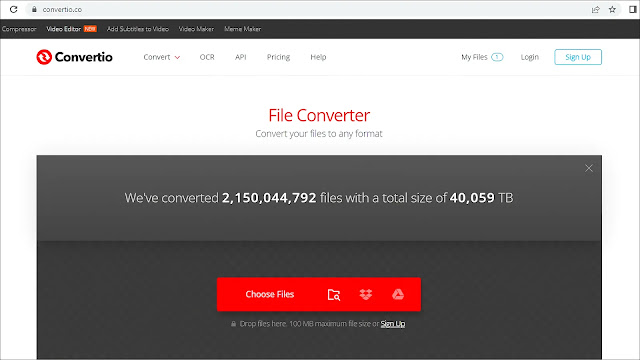Browse files from computer folder icon
The width and height of the screenshot is (640, 360).
click(x=334, y=295)
